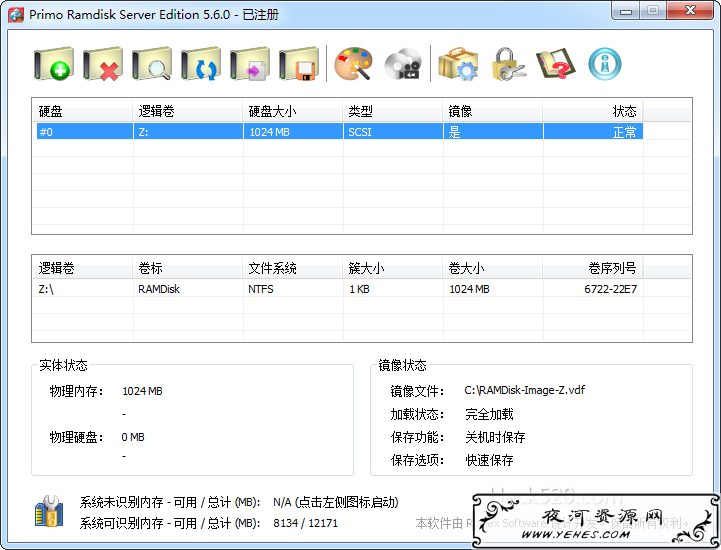
Task: Click the physical memory 1024 MB value
Action: (142, 391)
